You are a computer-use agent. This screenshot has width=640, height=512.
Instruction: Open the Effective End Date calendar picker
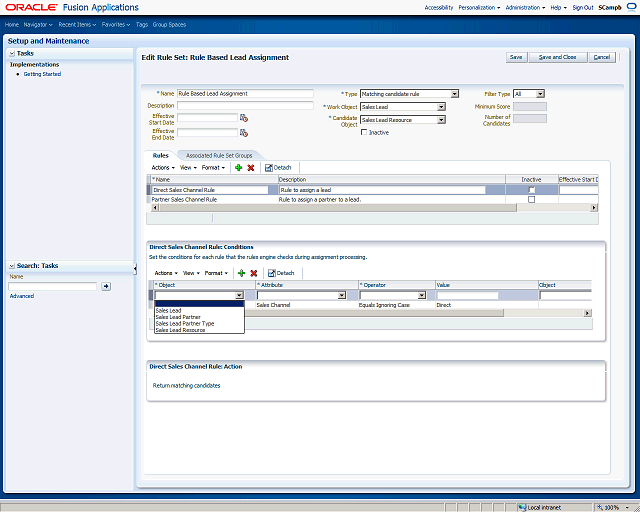[x=244, y=133]
